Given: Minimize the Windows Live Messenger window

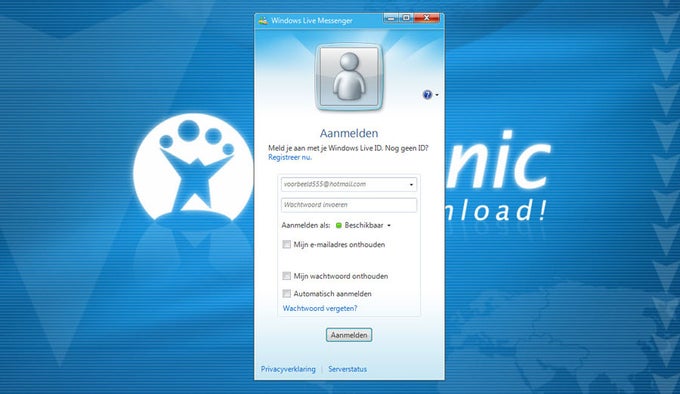Looking at the screenshot, I should point(391,18).
